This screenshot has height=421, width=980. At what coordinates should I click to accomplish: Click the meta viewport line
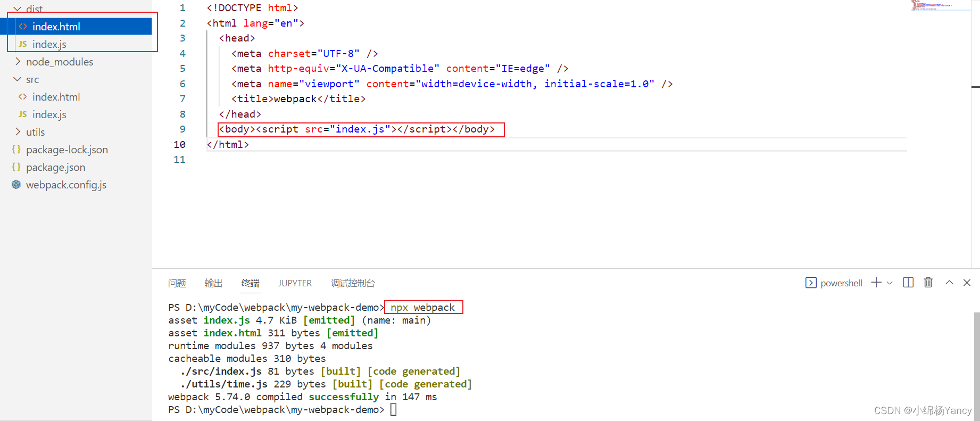[x=452, y=84]
